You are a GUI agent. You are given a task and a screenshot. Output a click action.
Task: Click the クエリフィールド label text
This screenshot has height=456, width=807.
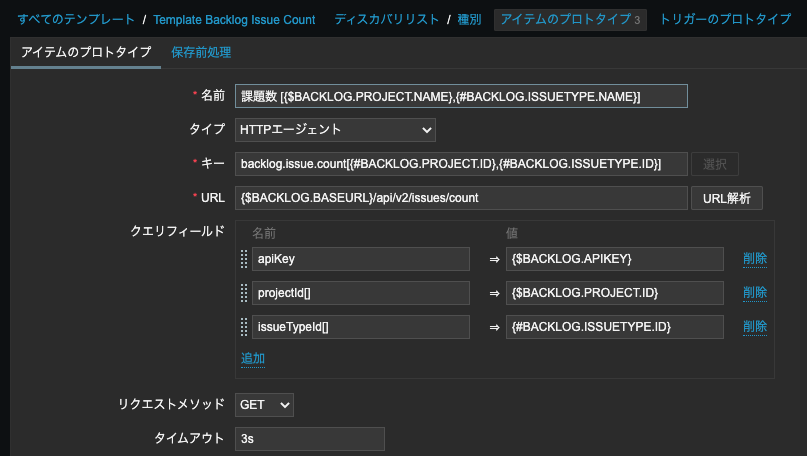pos(178,232)
